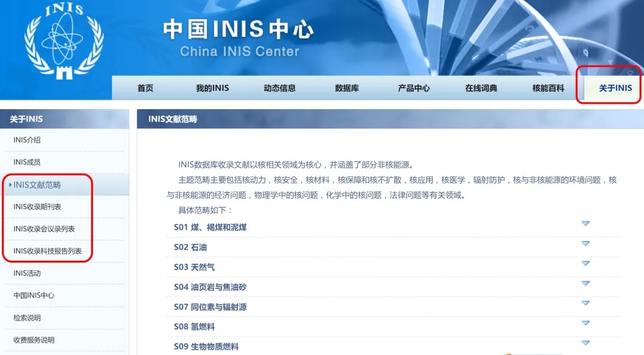This screenshot has height=355, width=644.
Task: Open 检索说明 in the sidebar
Action: pyautogui.click(x=27, y=317)
